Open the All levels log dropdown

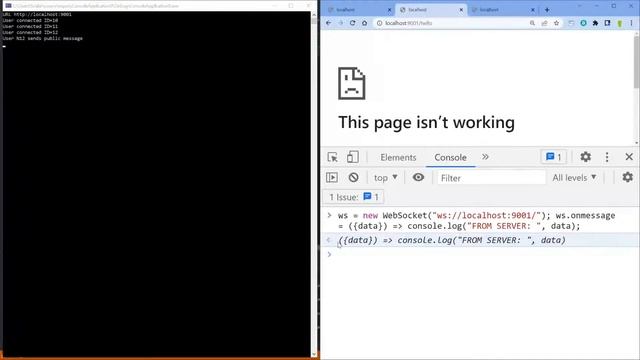(x=574, y=178)
